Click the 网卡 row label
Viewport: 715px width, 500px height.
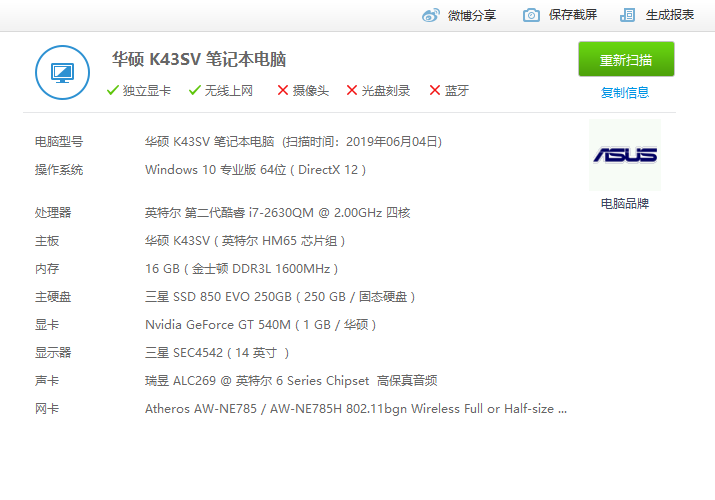click(x=47, y=408)
